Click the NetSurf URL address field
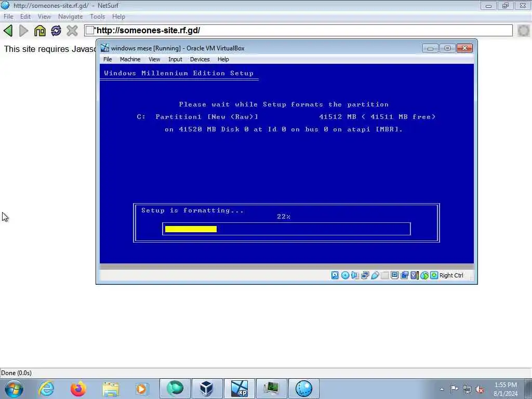The height and width of the screenshot is (399, 532). (298, 31)
